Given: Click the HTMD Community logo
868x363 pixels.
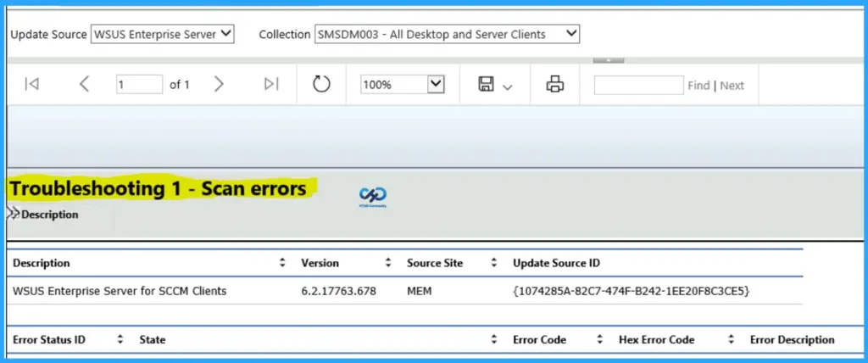Looking at the screenshot, I should pyautogui.click(x=373, y=197).
